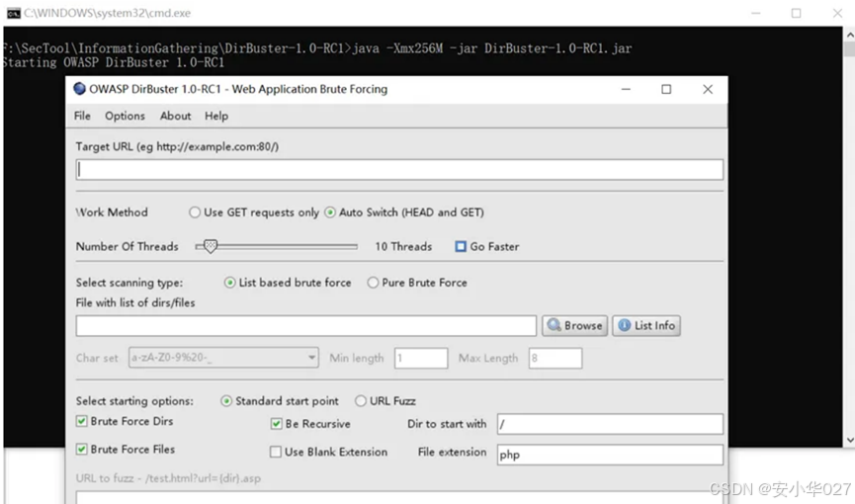The image size is (855, 504).
Task: Maximize the cmd.exe window
Action: click(796, 13)
